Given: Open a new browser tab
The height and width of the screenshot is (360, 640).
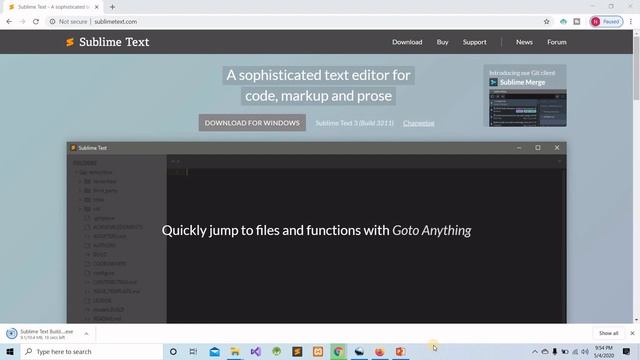Looking at the screenshot, I should tap(112, 7).
